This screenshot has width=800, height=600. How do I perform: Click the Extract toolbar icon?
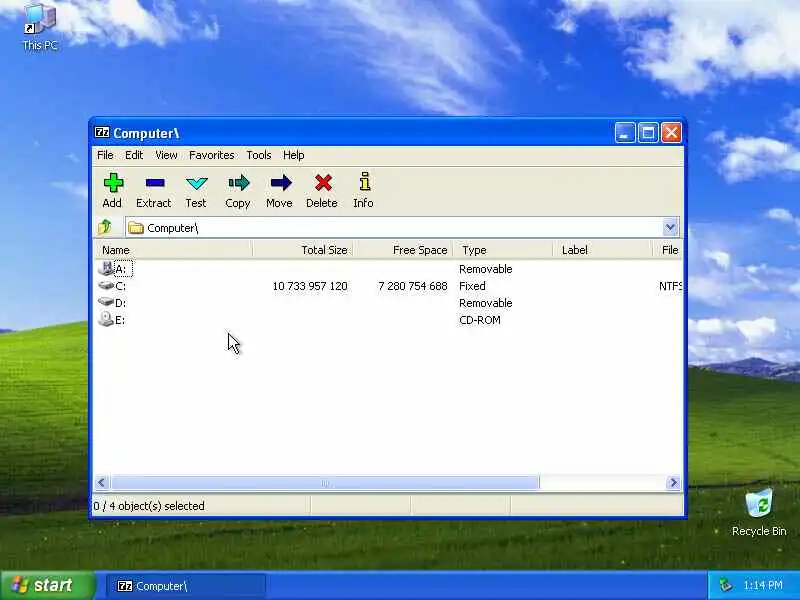154,183
